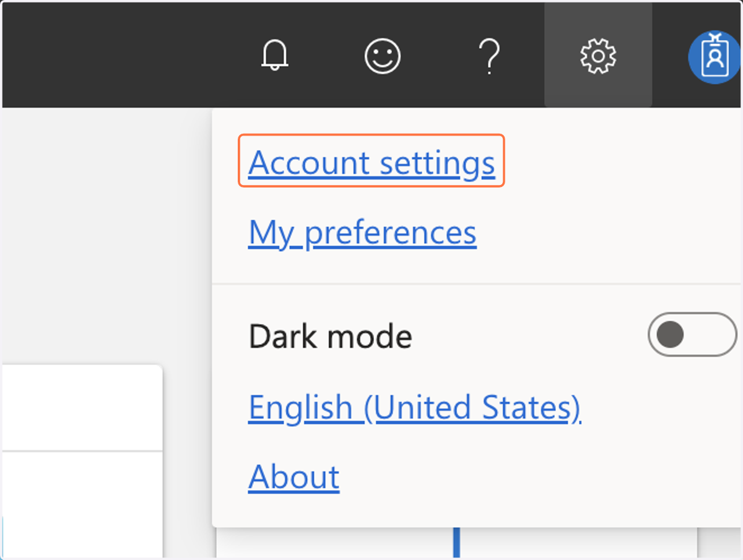743x560 pixels.
Task: Click the Dark mode label text
Action: tap(330, 337)
